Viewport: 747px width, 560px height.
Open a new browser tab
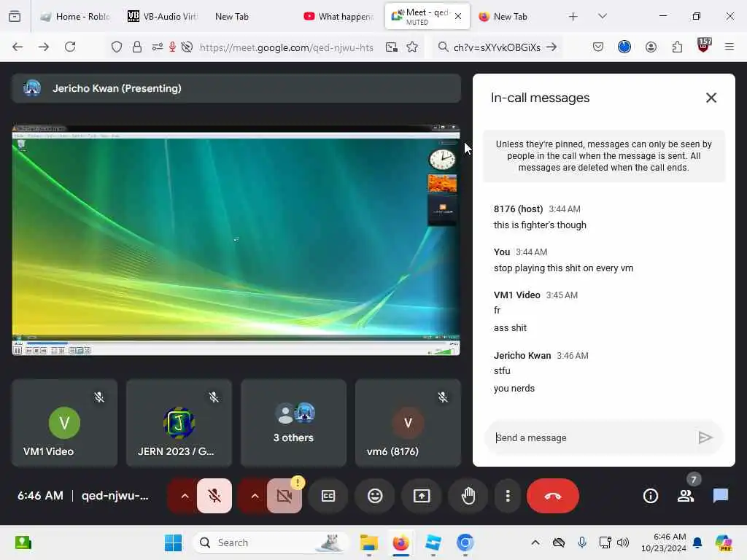click(573, 17)
